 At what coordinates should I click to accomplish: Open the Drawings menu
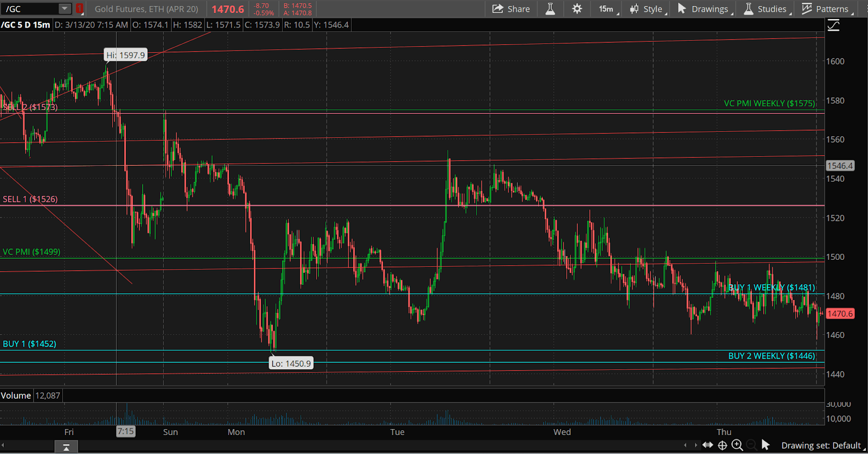(x=704, y=9)
